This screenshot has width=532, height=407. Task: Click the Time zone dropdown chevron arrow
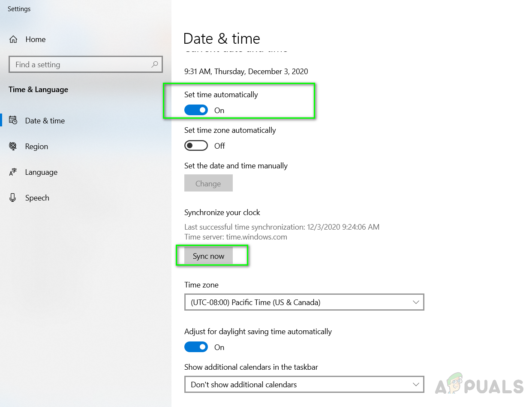pyautogui.click(x=415, y=302)
